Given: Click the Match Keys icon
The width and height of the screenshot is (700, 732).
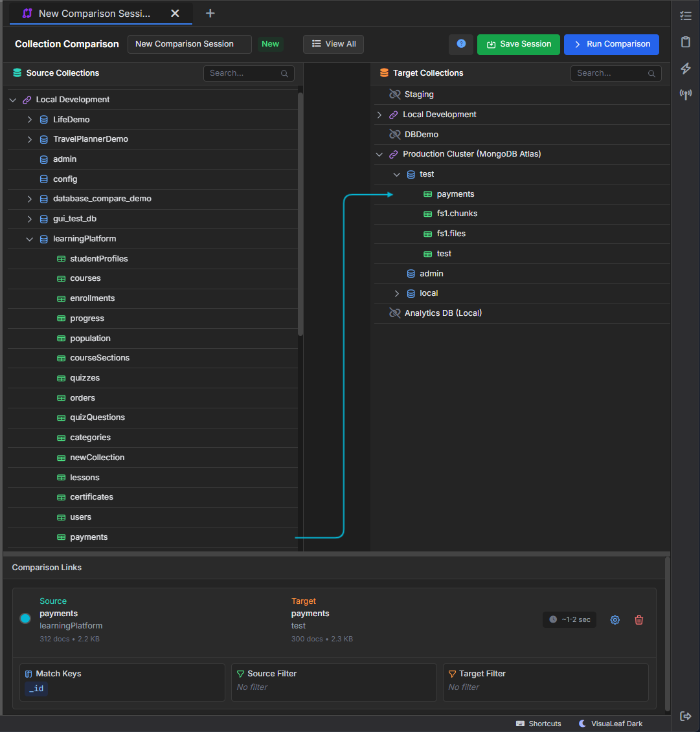Looking at the screenshot, I should click(28, 674).
